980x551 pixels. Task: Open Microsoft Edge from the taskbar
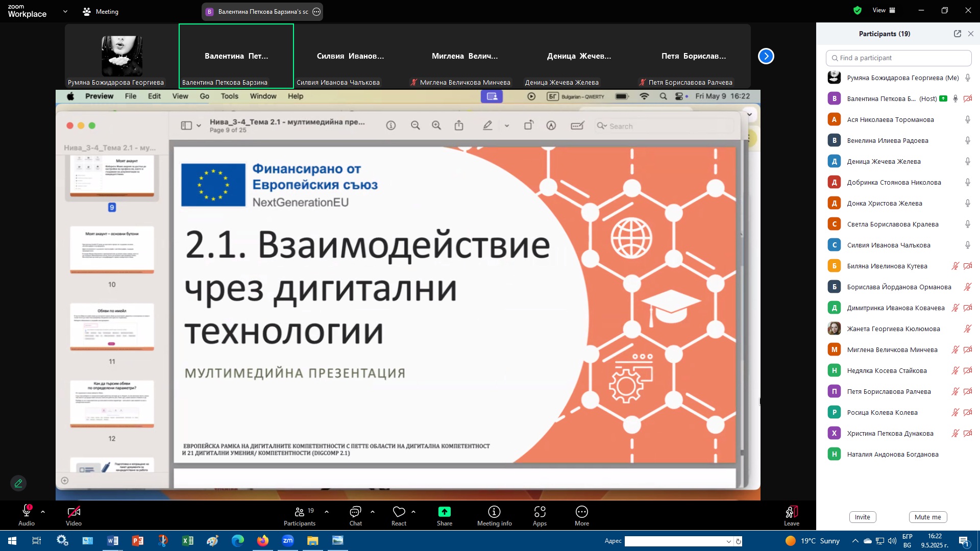click(x=238, y=541)
